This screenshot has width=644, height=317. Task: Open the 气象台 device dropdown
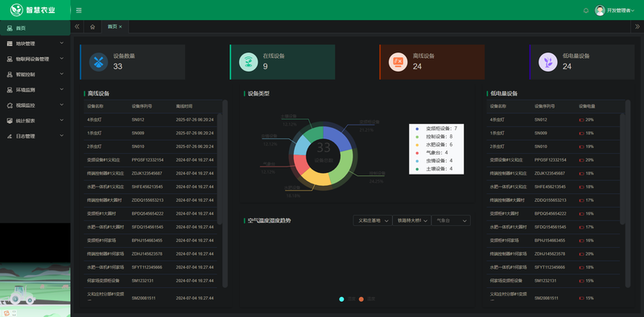click(451, 220)
